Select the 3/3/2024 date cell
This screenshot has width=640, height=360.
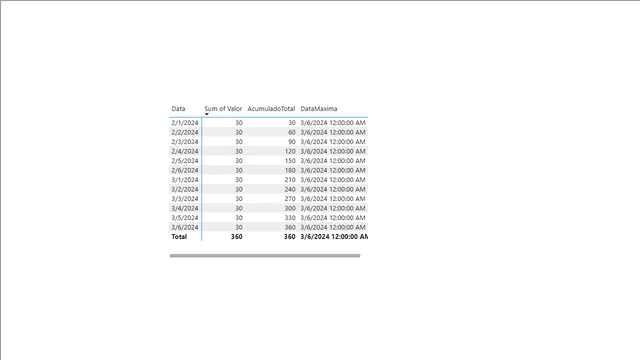[184, 199]
